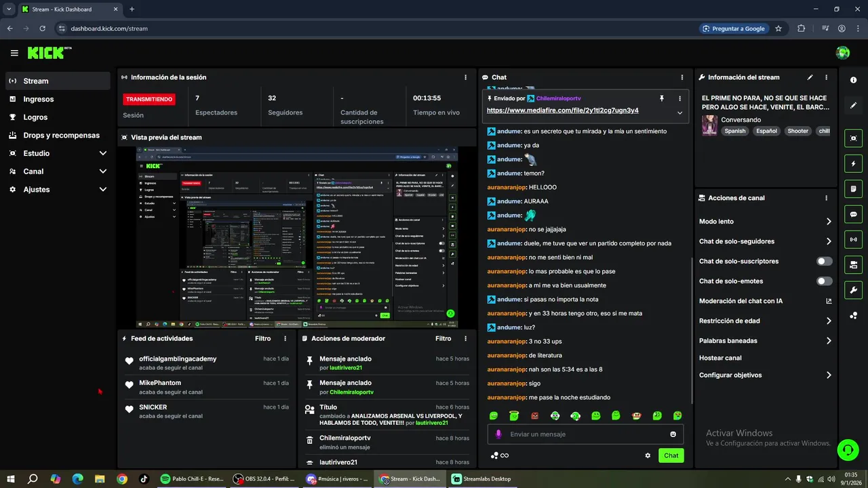Viewport: 868px width, 488px height.
Task: Unpin the pinned chat message
Action: [662, 98]
